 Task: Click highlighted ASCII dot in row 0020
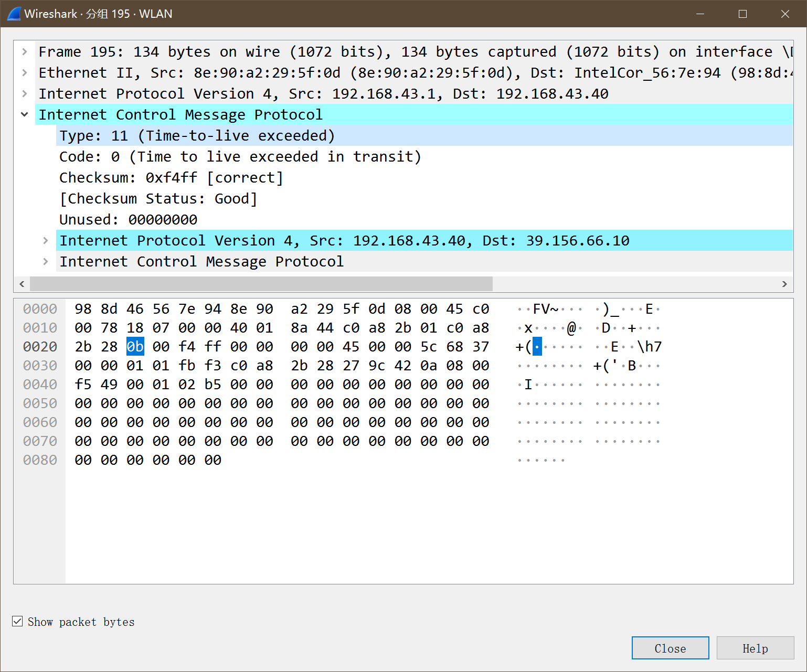(537, 347)
